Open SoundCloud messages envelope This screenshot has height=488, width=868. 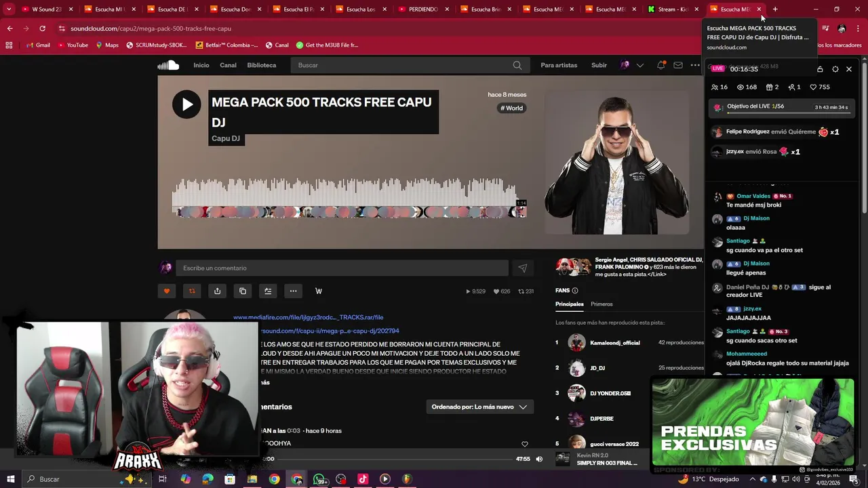pyautogui.click(x=678, y=65)
